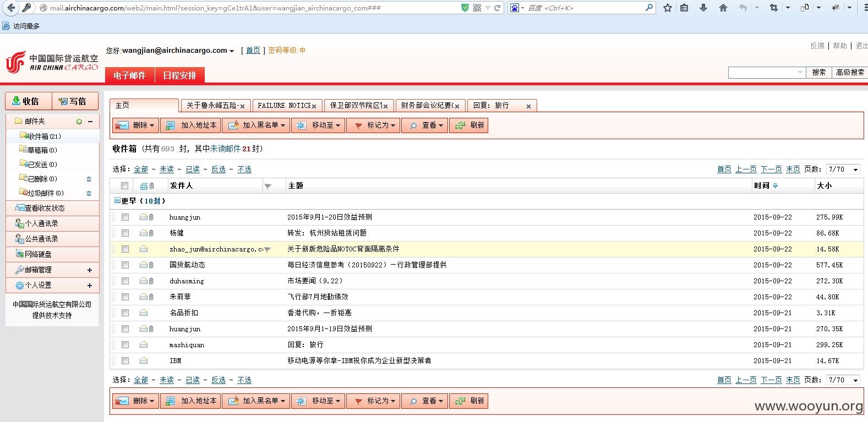
Task: Open 查看收发状态 in sidebar
Action: tap(45, 208)
